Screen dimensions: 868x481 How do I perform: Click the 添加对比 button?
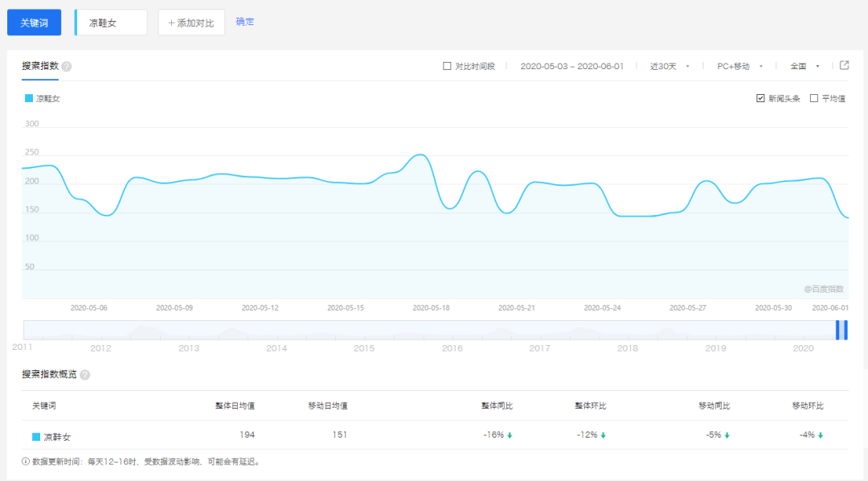coord(191,23)
